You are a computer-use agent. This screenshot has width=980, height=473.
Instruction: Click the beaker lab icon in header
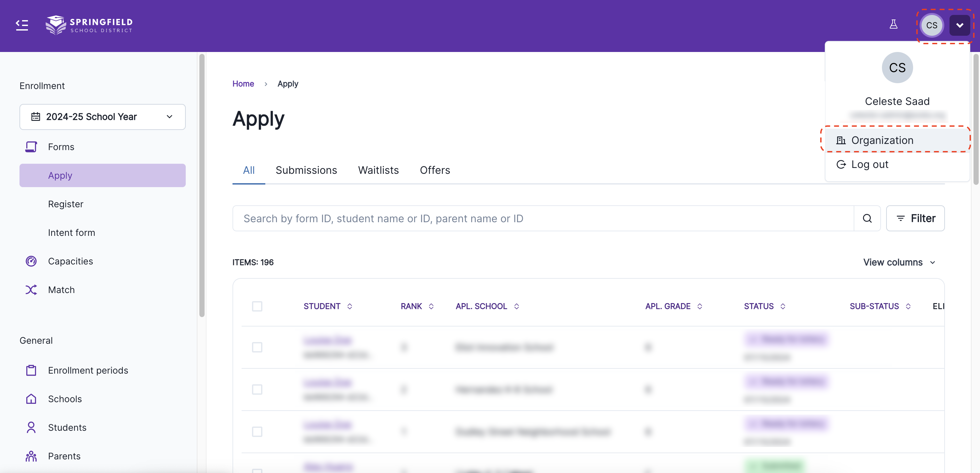pyautogui.click(x=893, y=25)
